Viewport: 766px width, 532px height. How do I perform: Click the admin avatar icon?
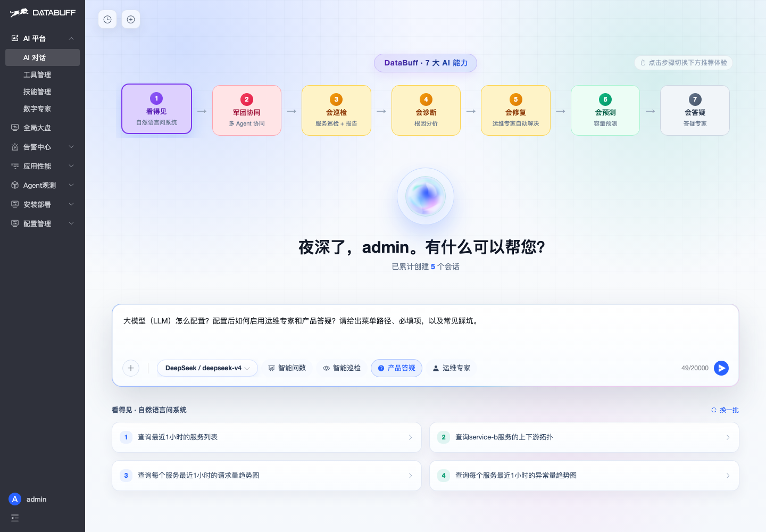click(x=15, y=499)
